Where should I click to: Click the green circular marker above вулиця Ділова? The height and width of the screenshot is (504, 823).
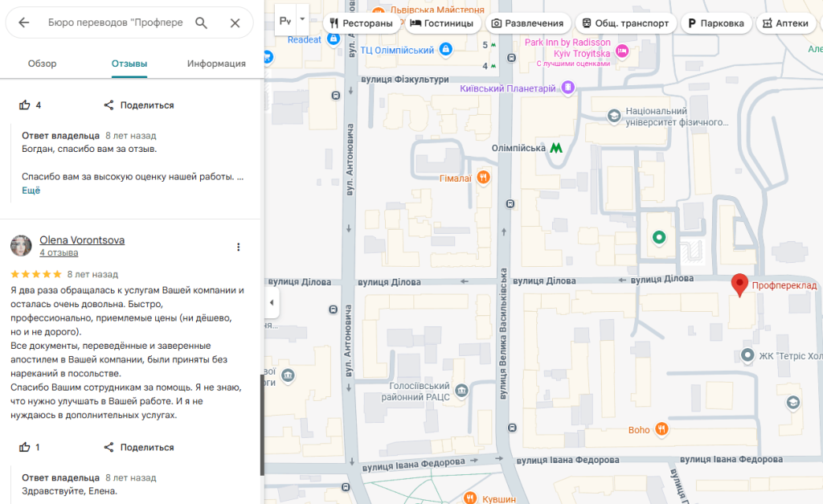659,237
